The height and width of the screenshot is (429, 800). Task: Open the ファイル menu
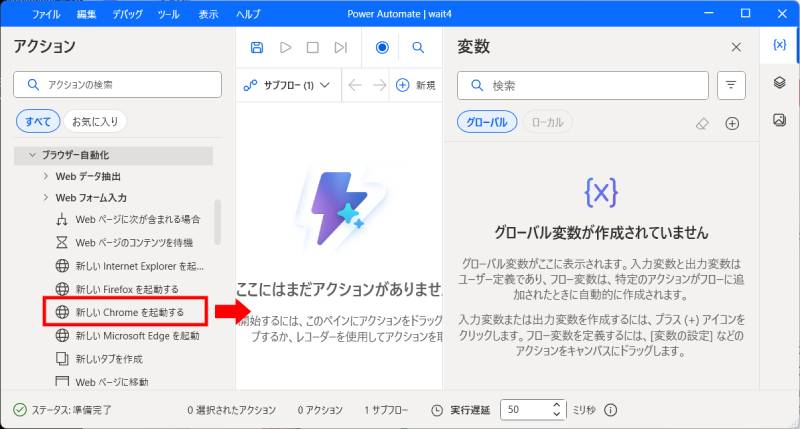pyautogui.click(x=46, y=14)
